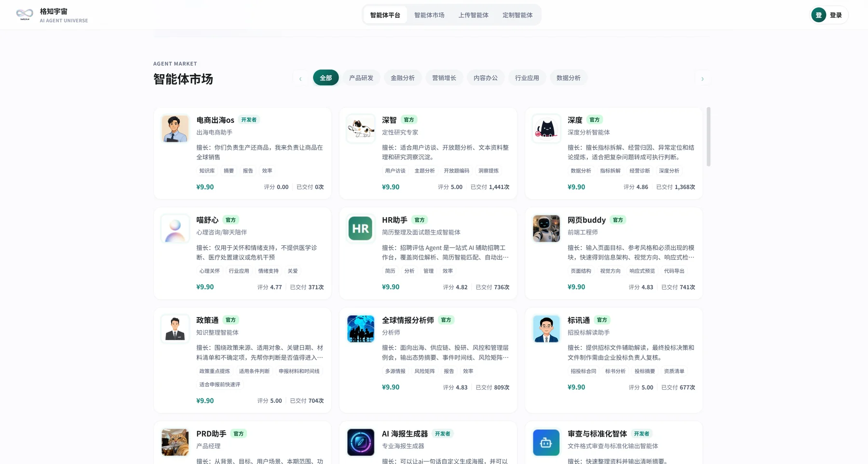Go to the 上传智能体 tab
Viewport: 868px width, 464px height.
[474, 15]
